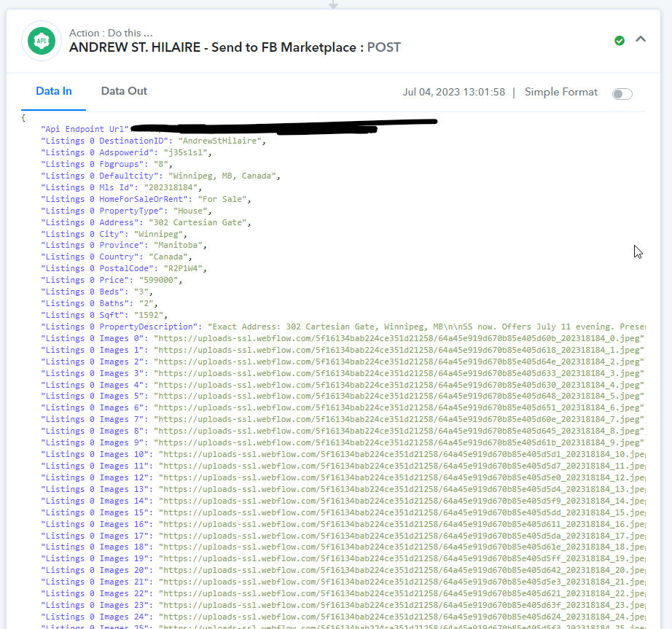The width and height of the screenshot is (672, 629).
Task: Click the PostalCode value R2P1W4
Action: coord(183,268)
